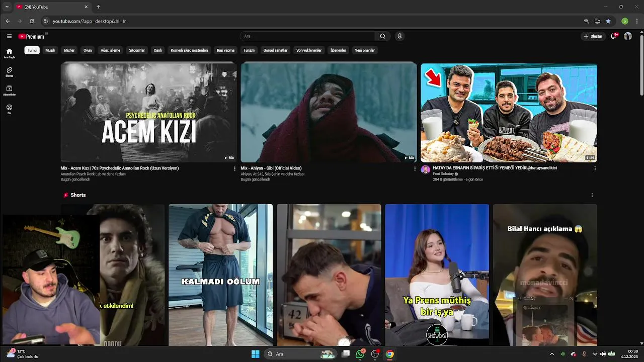Screen dimensions: 644x362
Task: Open WhatsApp from the taskbar
Action: pos(360,354)
